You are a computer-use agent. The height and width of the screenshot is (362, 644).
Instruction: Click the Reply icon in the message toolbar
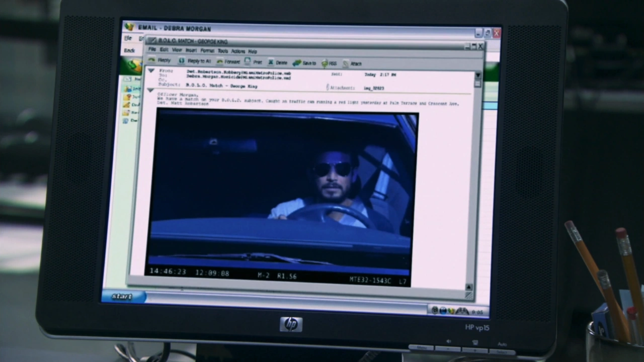tap(151, 60)
